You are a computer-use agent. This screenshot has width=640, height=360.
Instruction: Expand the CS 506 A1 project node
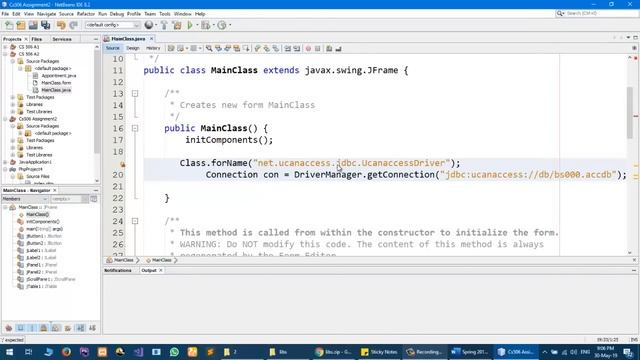click(5, 47)
